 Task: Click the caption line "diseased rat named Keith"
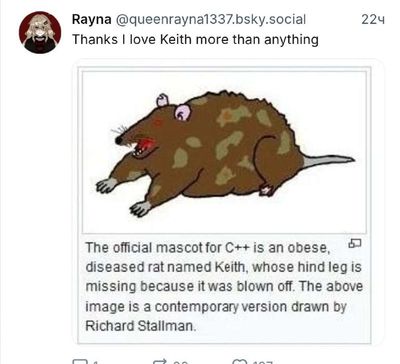[x=165, y=267]
